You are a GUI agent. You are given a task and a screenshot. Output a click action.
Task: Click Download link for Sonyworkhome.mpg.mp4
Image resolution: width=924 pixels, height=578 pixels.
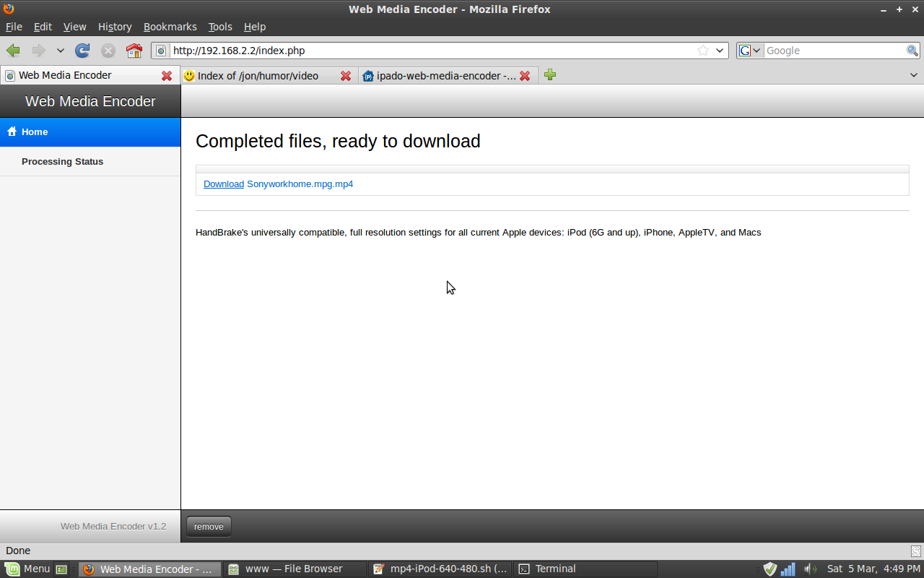(224, 184)
